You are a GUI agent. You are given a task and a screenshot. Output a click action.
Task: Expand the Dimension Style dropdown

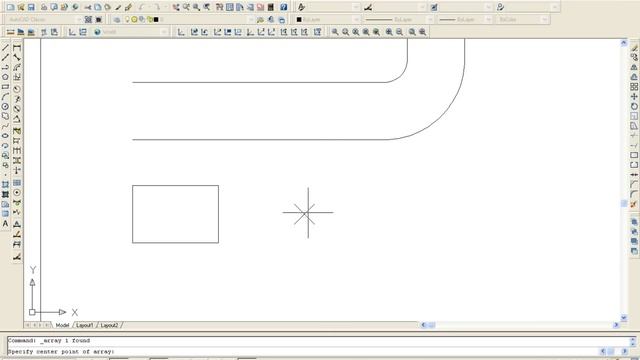pos(422,7)
